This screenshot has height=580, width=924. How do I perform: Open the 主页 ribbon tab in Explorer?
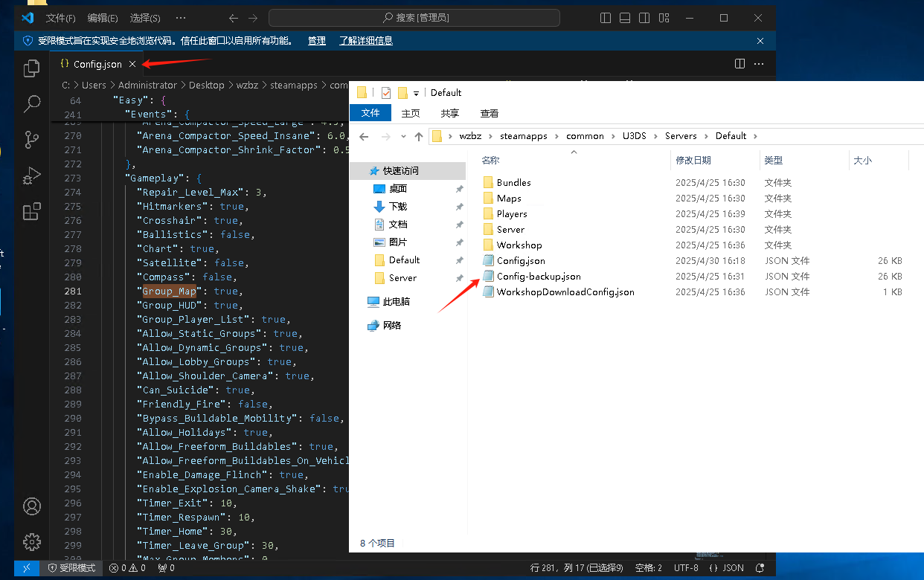click(411, 113)
